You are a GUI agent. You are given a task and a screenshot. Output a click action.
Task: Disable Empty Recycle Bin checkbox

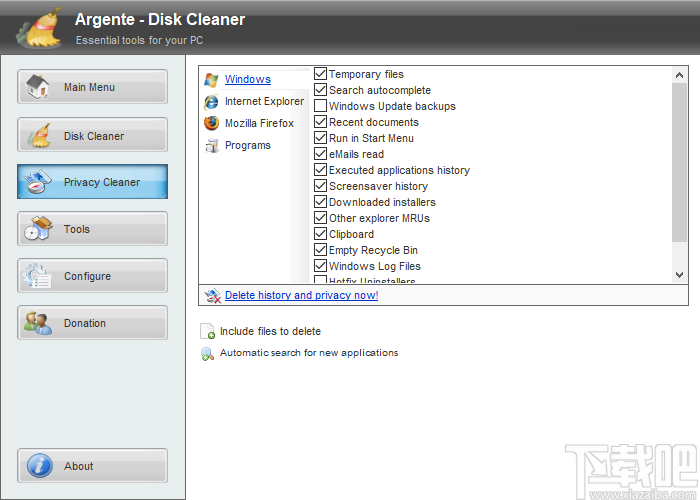pyautogui.click(x=320, y=250)
